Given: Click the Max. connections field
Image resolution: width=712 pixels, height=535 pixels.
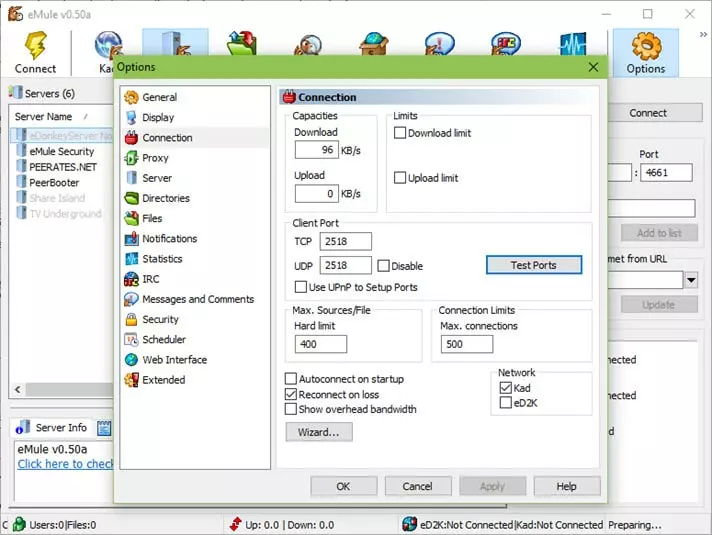Looking at the screenshot, I should click(x=467, y=344).
